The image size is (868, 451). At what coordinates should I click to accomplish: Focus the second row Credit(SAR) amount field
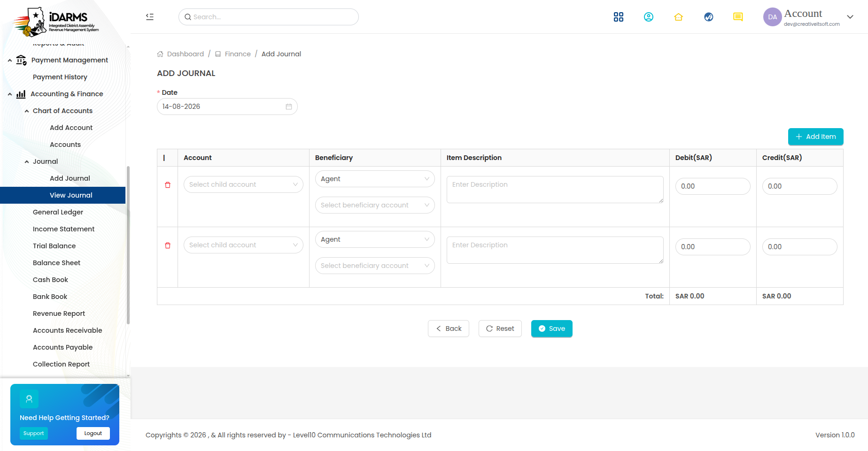pos(799,247)
